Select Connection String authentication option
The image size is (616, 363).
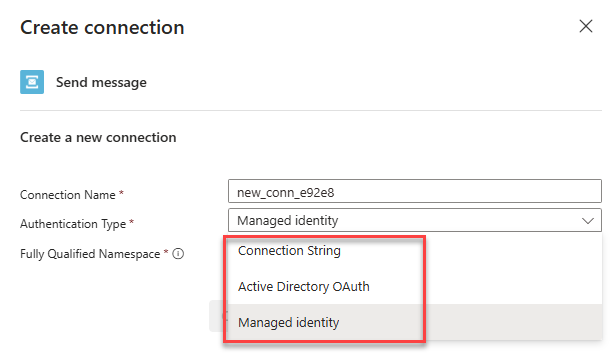(414, 250)
